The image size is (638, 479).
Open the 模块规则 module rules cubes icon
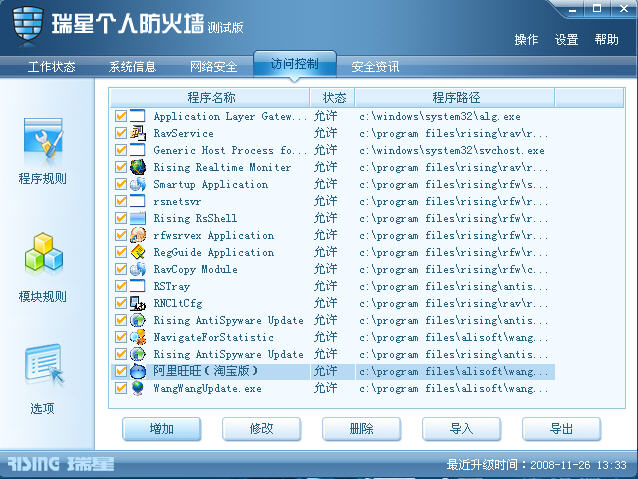point(44,253)
